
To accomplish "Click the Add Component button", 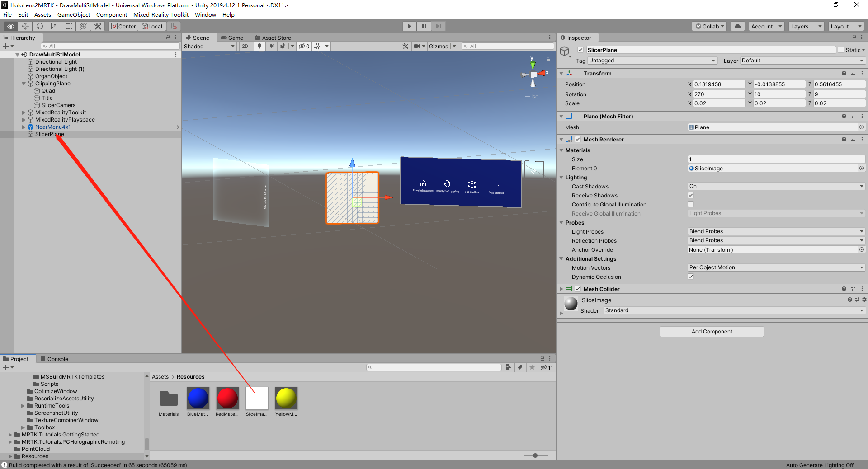I will pos(711,331).
